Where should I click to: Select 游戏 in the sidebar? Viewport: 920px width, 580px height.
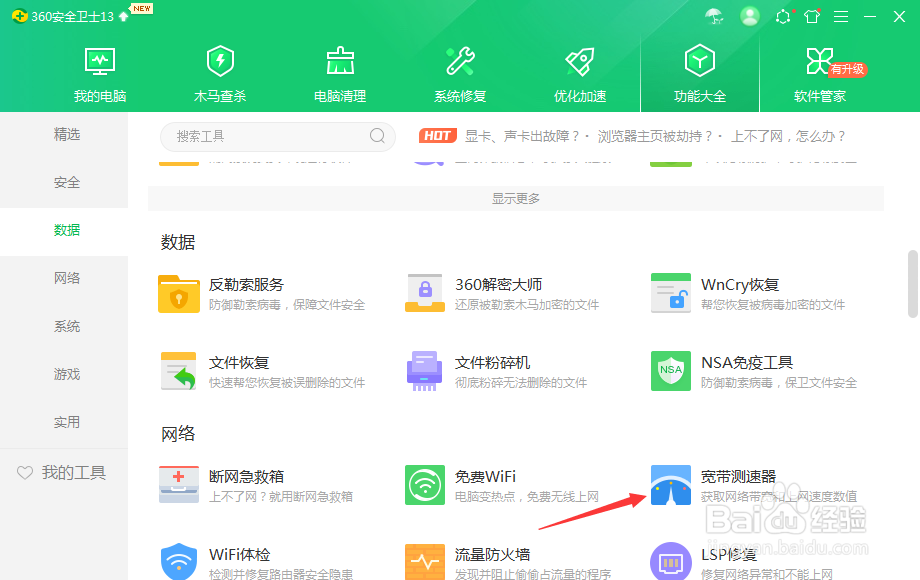pos(66,374)
